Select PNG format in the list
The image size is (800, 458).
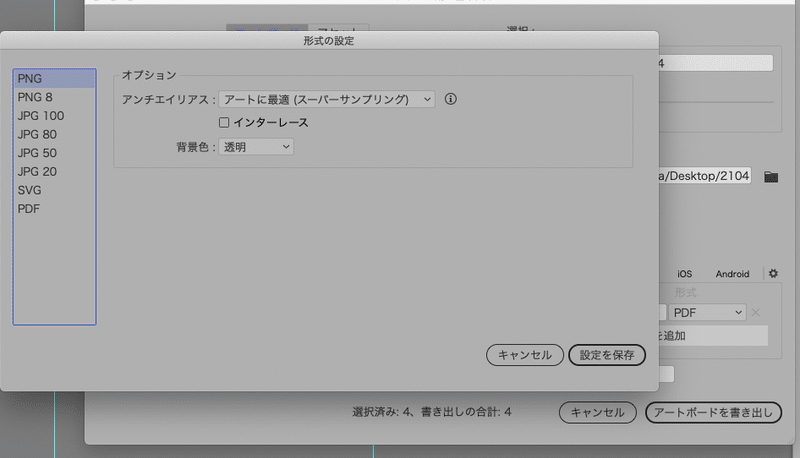coord(54,79)
